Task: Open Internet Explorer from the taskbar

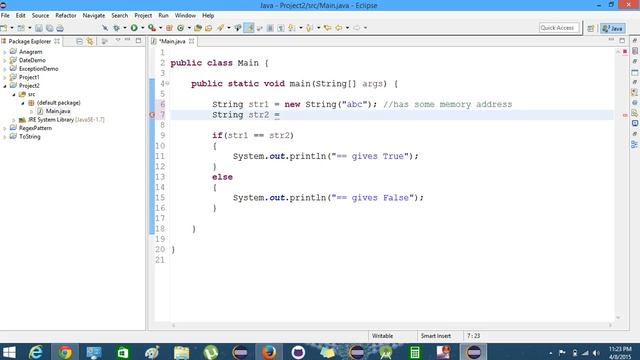Action: (x=36, y=352)
